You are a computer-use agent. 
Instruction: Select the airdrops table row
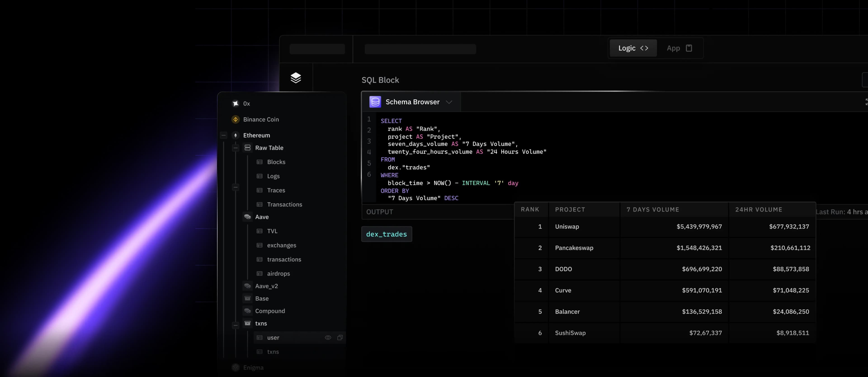(278, 273)
